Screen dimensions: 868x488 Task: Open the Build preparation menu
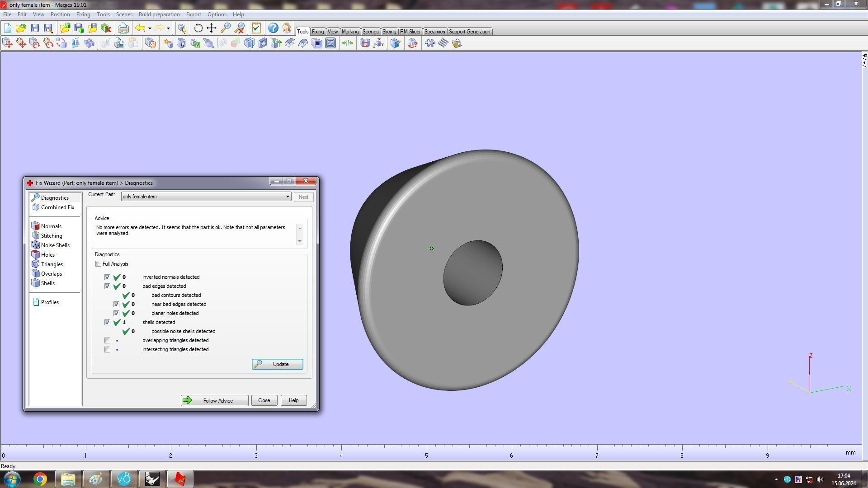159,14
